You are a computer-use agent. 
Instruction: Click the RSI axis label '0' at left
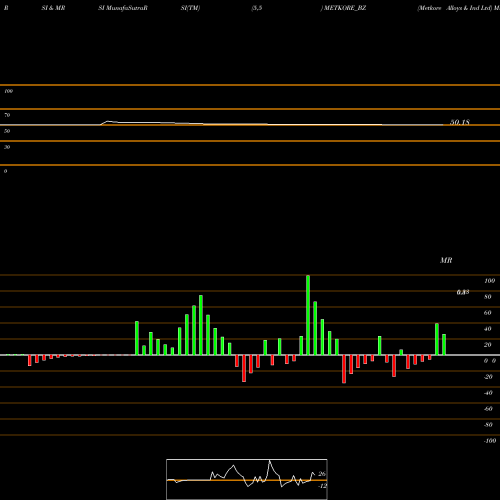[5, 171]
